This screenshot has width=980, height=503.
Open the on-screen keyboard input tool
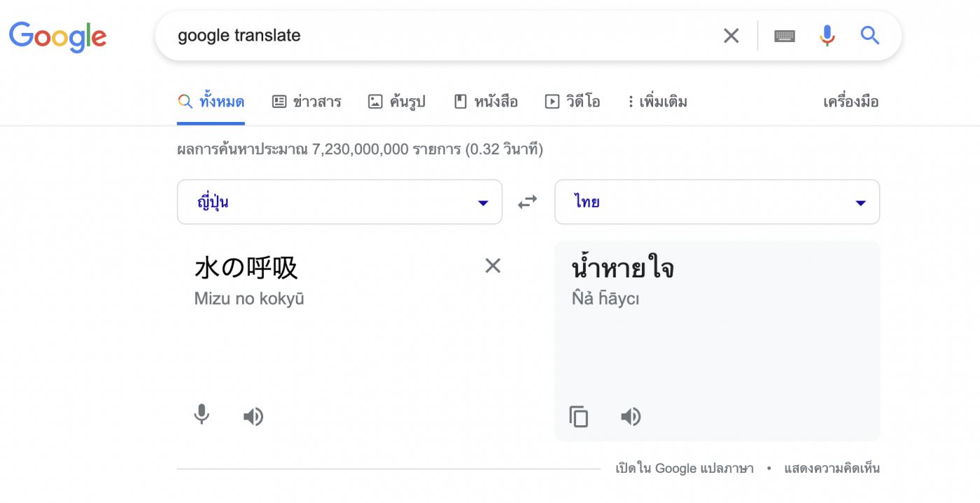[784, 36]
